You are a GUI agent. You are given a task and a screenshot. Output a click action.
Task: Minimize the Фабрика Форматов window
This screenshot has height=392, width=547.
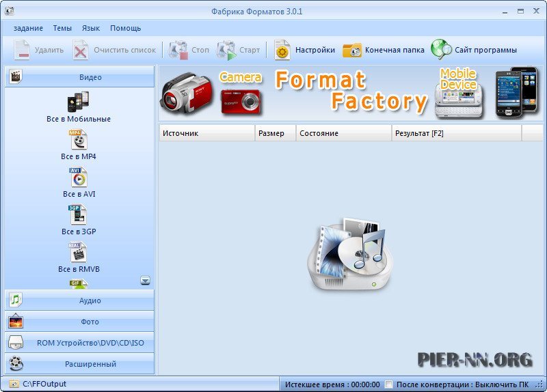point(505,12)
